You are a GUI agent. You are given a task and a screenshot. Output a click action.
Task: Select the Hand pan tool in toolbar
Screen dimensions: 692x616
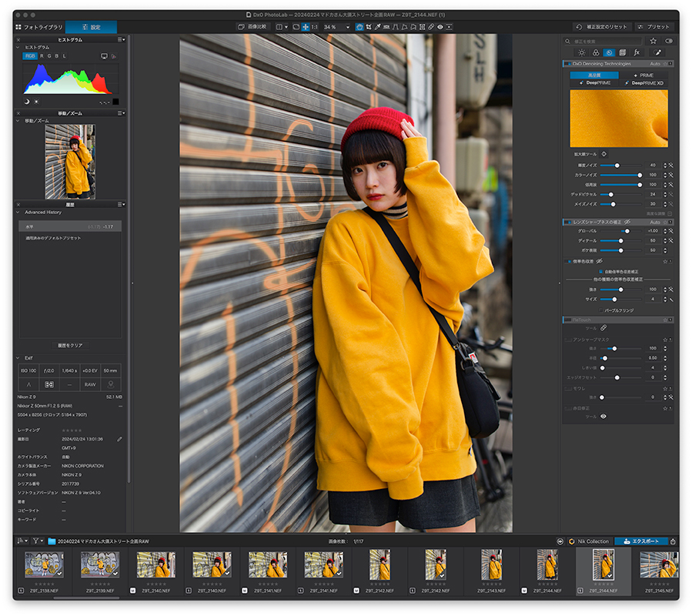point(359,27)
